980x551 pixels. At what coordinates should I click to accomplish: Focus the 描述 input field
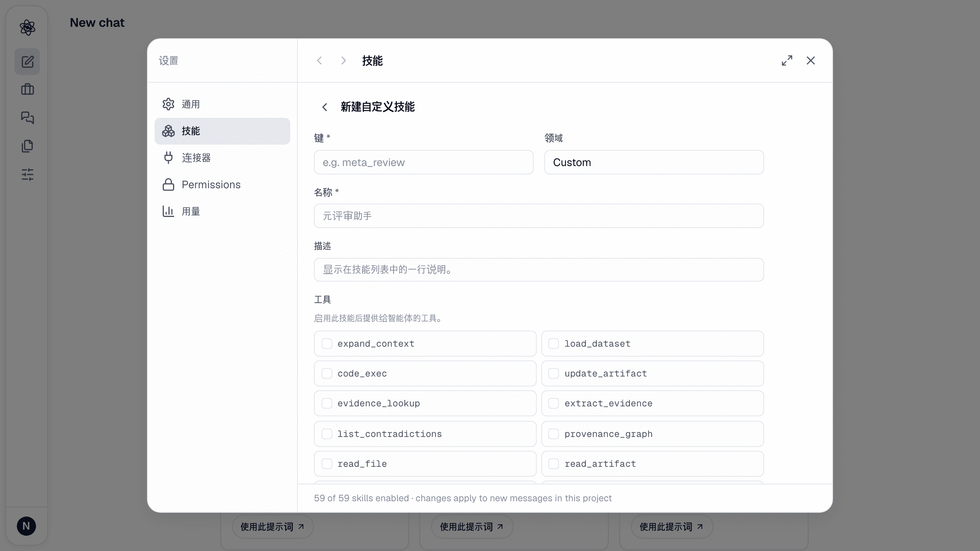[539, 270]
